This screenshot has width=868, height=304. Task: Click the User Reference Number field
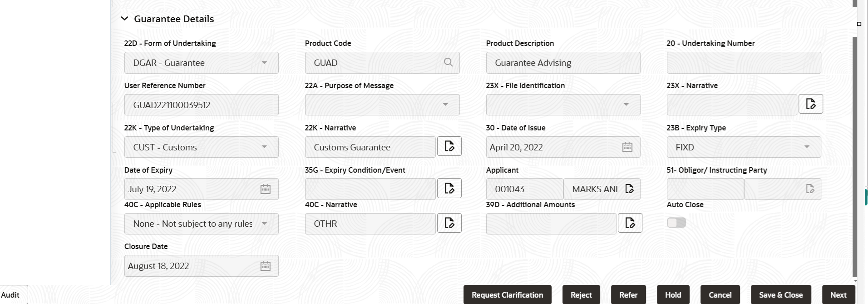point(201,105)
